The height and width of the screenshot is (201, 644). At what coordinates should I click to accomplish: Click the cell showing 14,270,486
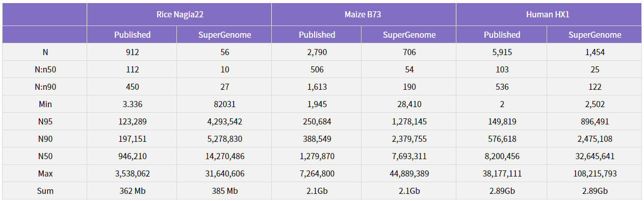[x=224, y=156]
